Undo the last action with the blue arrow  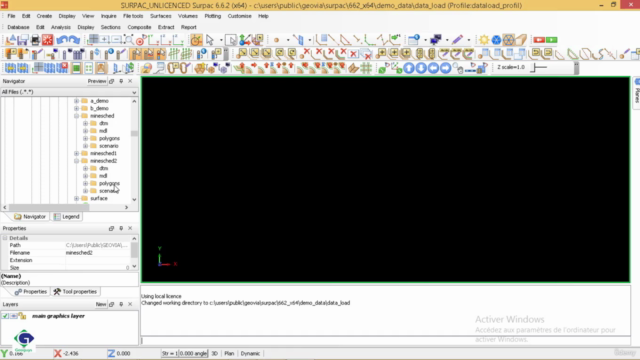[x=62, y=40]
